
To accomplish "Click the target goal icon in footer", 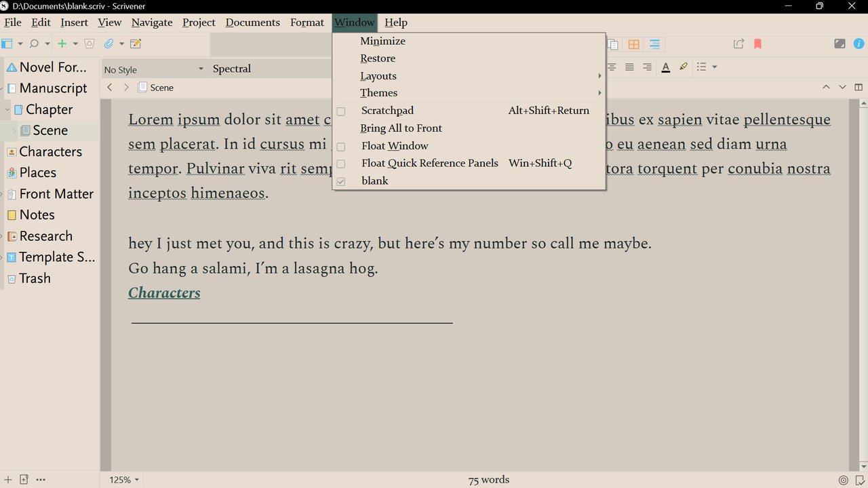I will [844, 480].
